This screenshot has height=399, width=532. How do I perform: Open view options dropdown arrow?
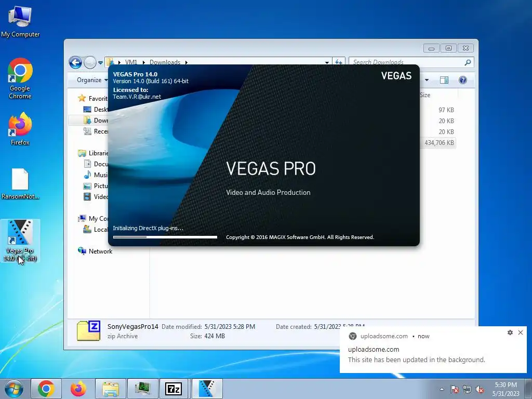tap(427, 80)
